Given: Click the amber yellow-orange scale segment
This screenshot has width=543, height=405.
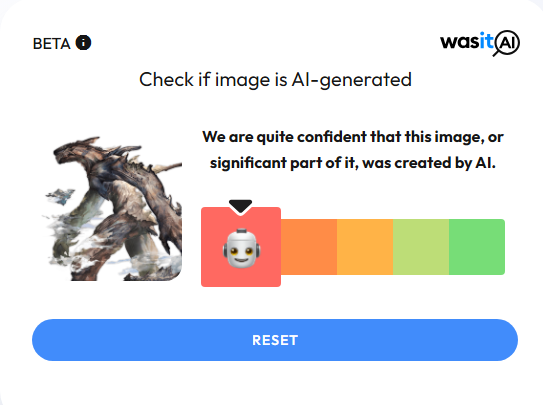Looking at the screenshot, I should click(365, 247).
